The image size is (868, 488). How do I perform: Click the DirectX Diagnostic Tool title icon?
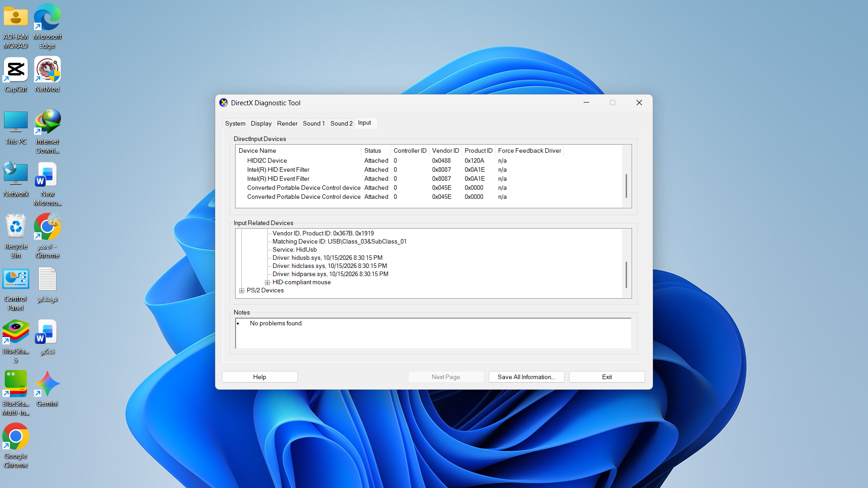coord(223,103)
